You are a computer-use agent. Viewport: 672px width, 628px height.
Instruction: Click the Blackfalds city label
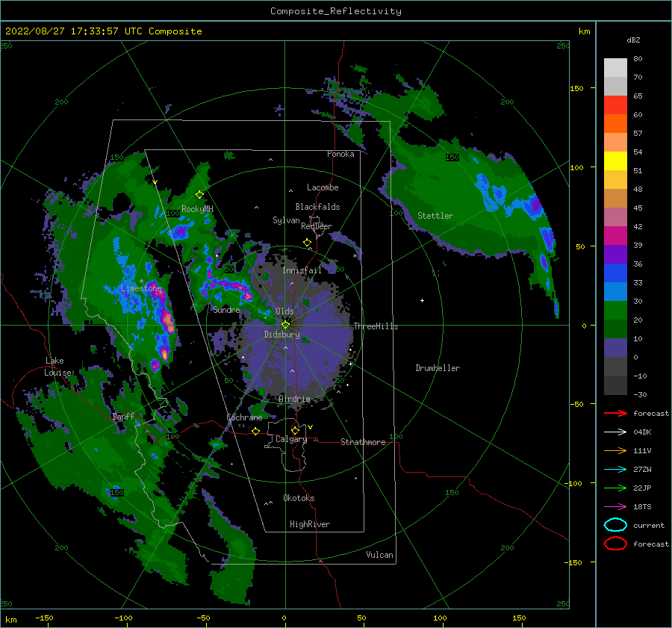coord(317,207)
